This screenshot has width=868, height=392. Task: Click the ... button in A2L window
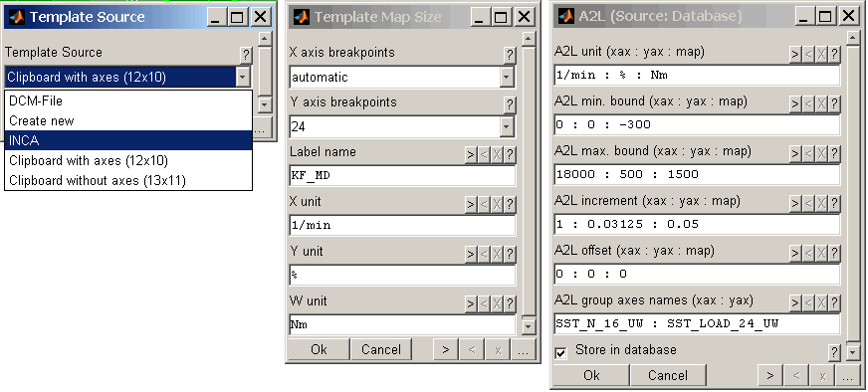point(847,375)
